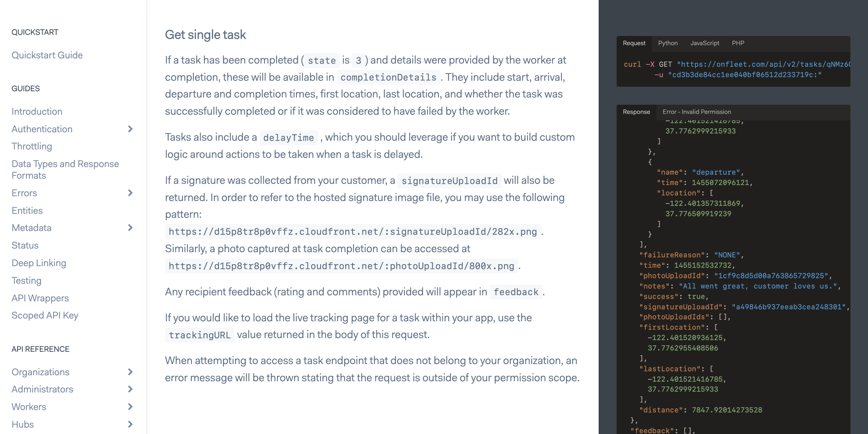Go to the Introduction guide
Image resolution: width=868 pixels, height=434 pixels.
click(37, 111)
